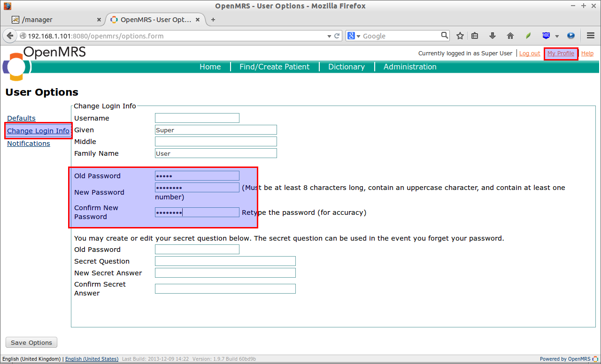The width and height of the screenshot is (601, 364).
Task: Click the Family Name field containing User
Action: coord(216,153)
